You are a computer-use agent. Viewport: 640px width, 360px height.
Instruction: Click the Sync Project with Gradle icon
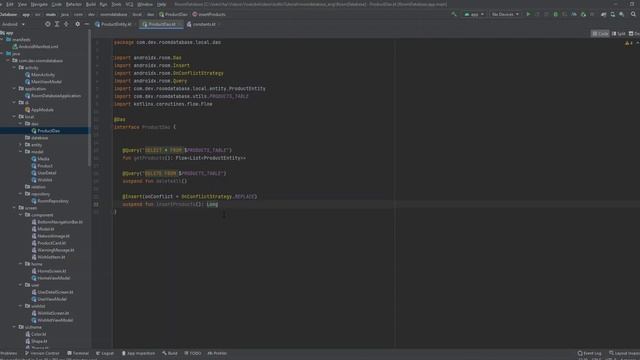click(603, 14)
